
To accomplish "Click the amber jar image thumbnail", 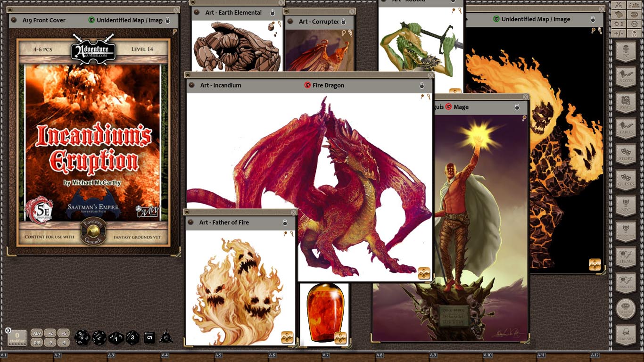I will click(x=324, y=312).
